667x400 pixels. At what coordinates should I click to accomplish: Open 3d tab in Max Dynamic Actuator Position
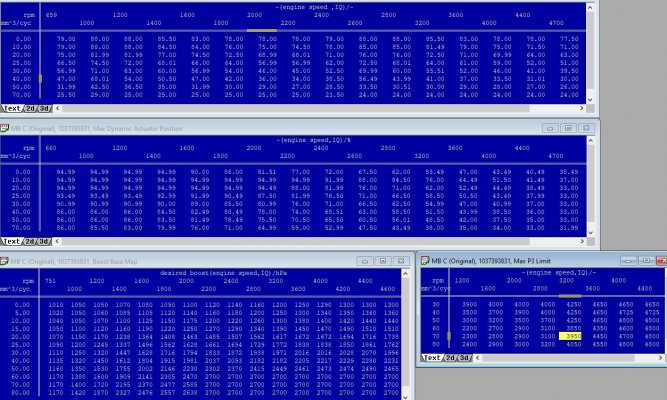(x=47, y=241)
